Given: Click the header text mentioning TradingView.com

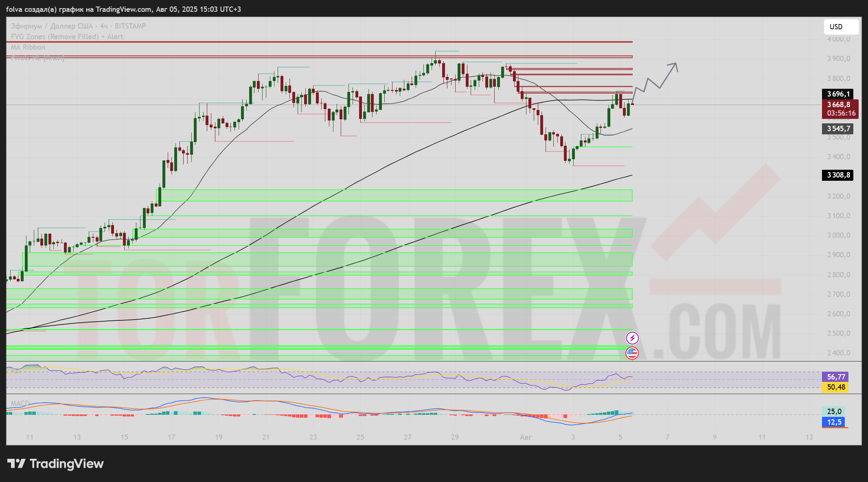Looking at the screenshot, I should 123,9.
